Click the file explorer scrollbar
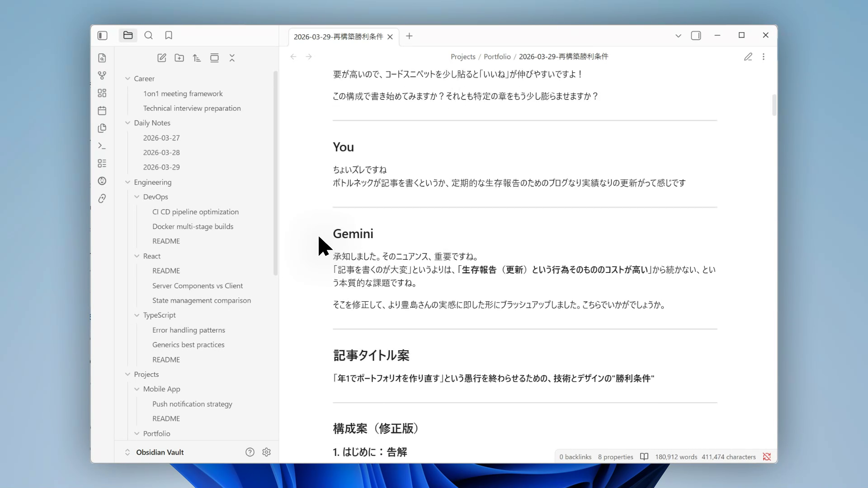Viewport: 868px width, 488px height. [x=275, y=173]
